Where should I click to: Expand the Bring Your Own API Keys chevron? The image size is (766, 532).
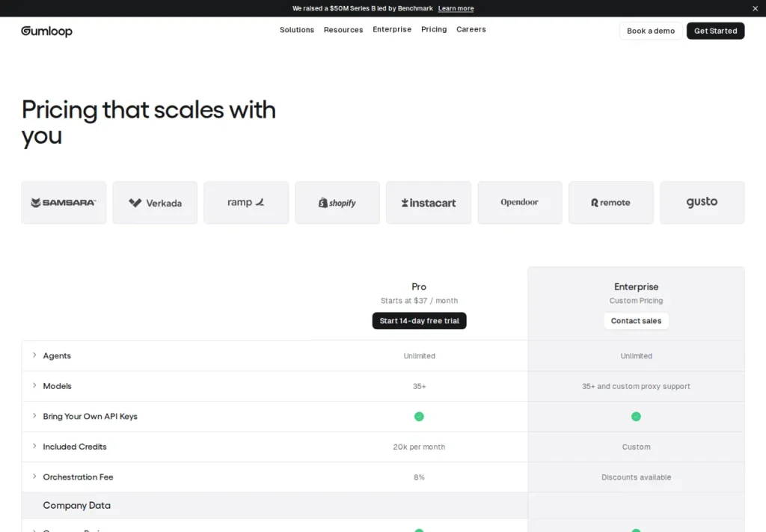coord(34,416)
